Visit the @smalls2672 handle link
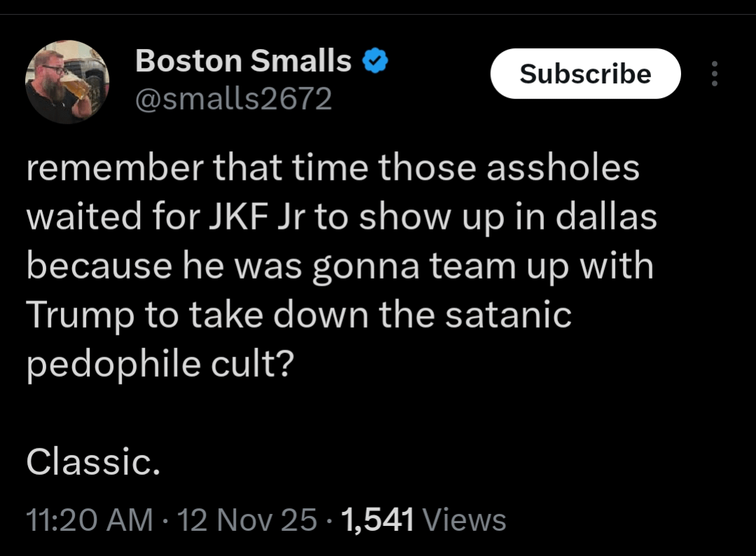Image resolution: width=756 pixels, height=556 pixels. click(x=233, y=99)
